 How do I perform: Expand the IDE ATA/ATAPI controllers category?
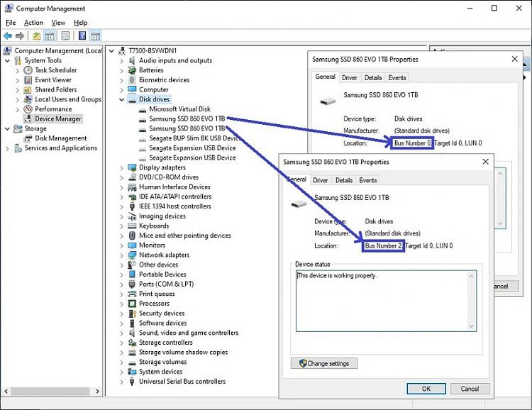(x=121, y=197)
